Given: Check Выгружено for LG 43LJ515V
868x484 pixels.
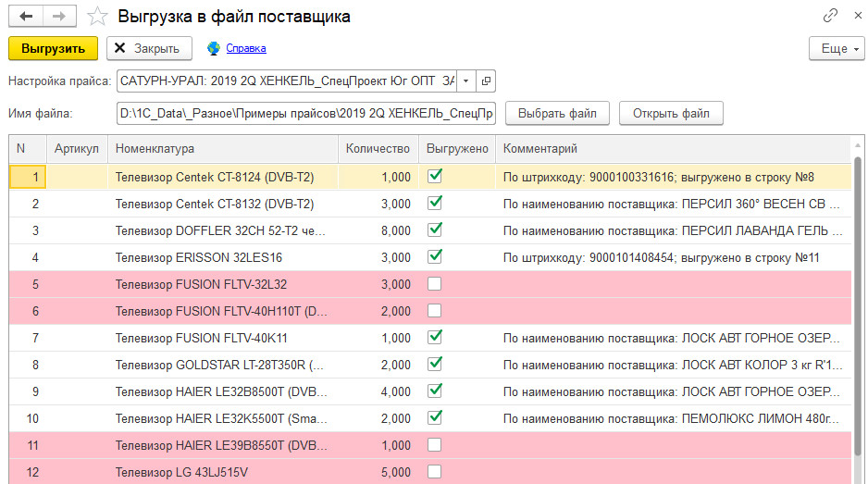Looking at the screenshot, I should pyautogui.click(x=435, y=472).
